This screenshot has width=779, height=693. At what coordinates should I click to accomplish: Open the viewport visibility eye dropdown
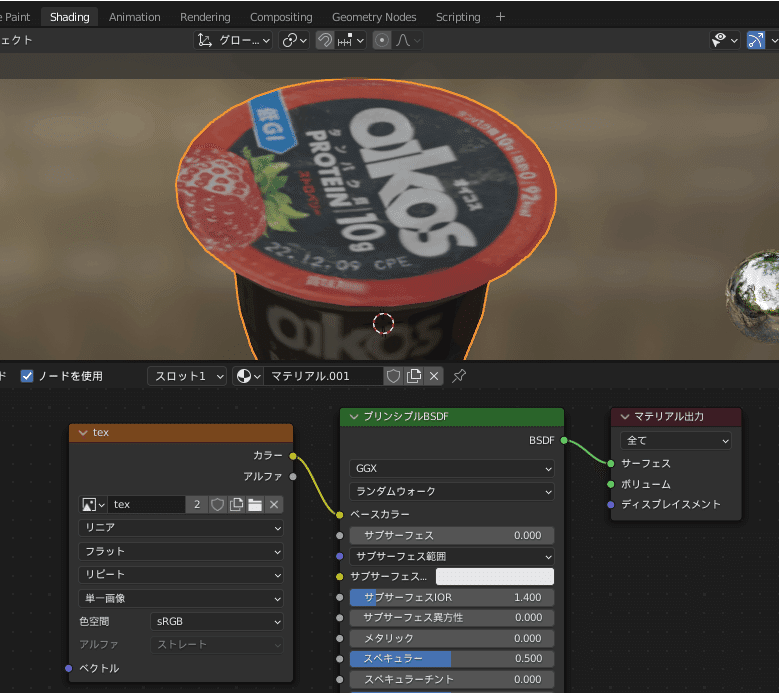pos(724,40)
